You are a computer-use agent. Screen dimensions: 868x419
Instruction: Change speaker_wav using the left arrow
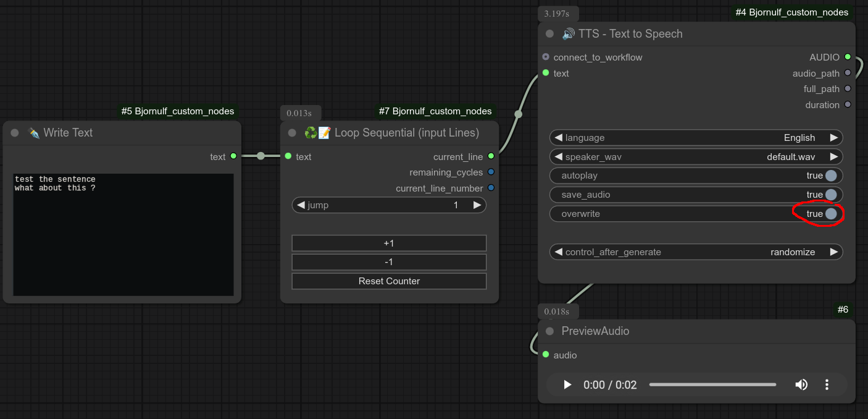tap(557, 156)
